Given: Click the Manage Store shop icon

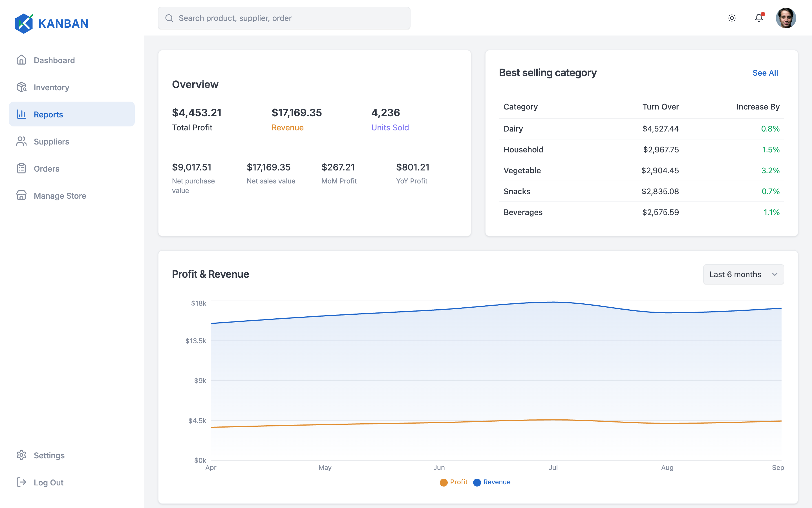Looking at the screenshot, I should [21, 196].
